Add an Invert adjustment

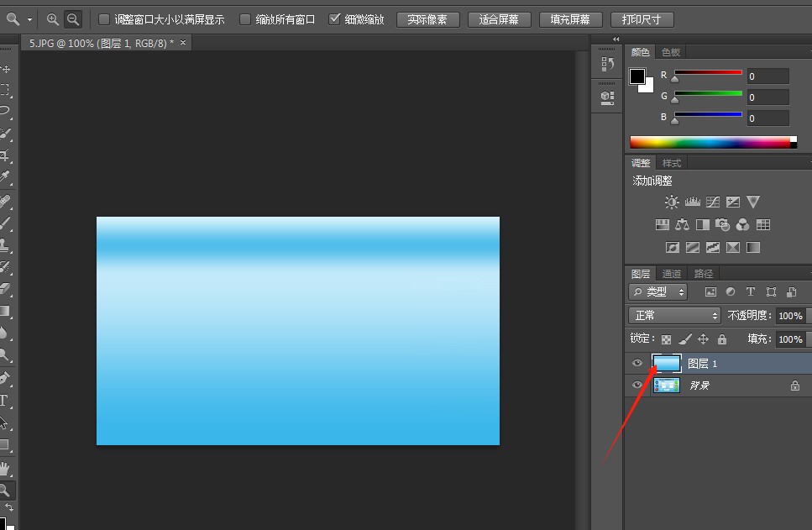coord(672,247)
